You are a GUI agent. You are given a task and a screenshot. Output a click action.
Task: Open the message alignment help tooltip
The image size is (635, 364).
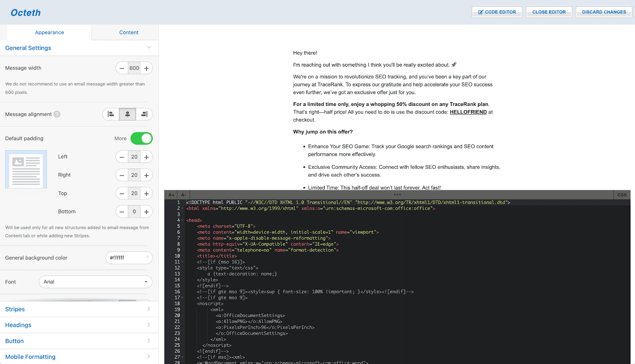(57, 114)
